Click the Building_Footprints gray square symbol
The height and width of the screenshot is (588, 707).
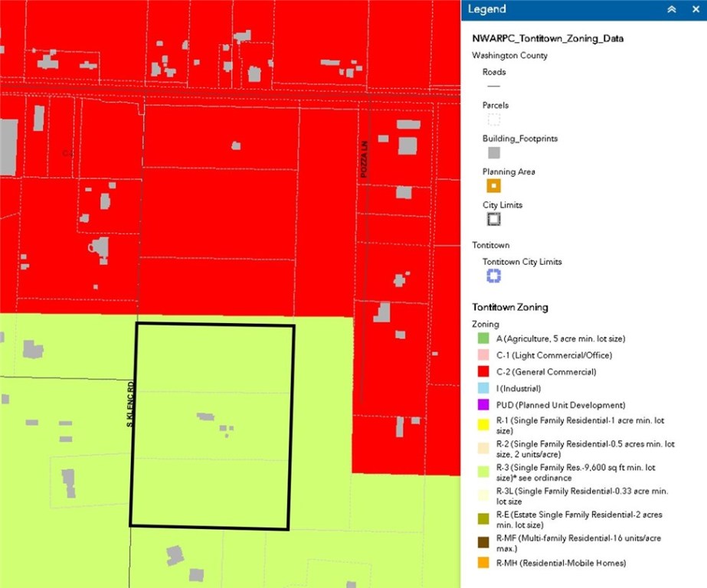493,152
